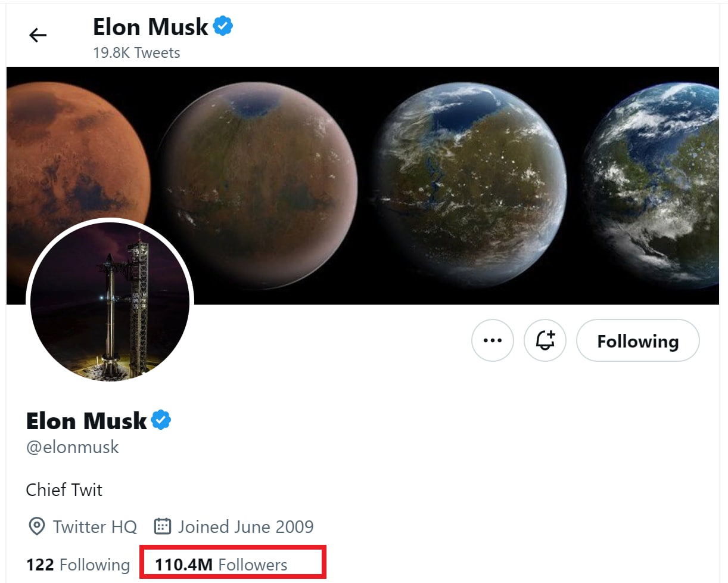The image size is (728, 583).
Task: Open the 122 Following list
Action: (78, 565)
